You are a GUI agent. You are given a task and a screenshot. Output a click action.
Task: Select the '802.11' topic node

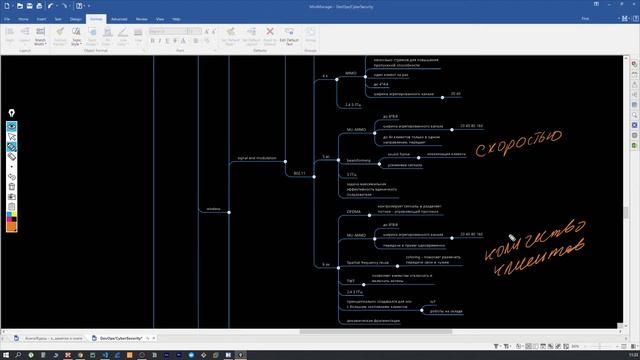click(300, 173)
